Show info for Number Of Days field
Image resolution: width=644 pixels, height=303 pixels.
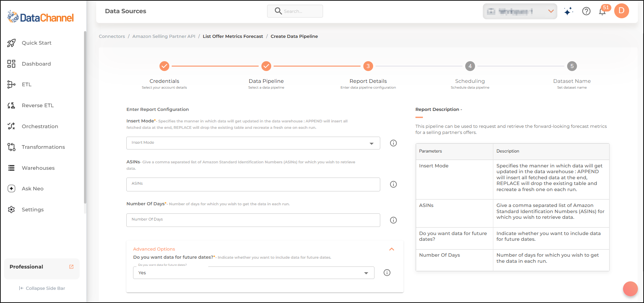(393, 220)
